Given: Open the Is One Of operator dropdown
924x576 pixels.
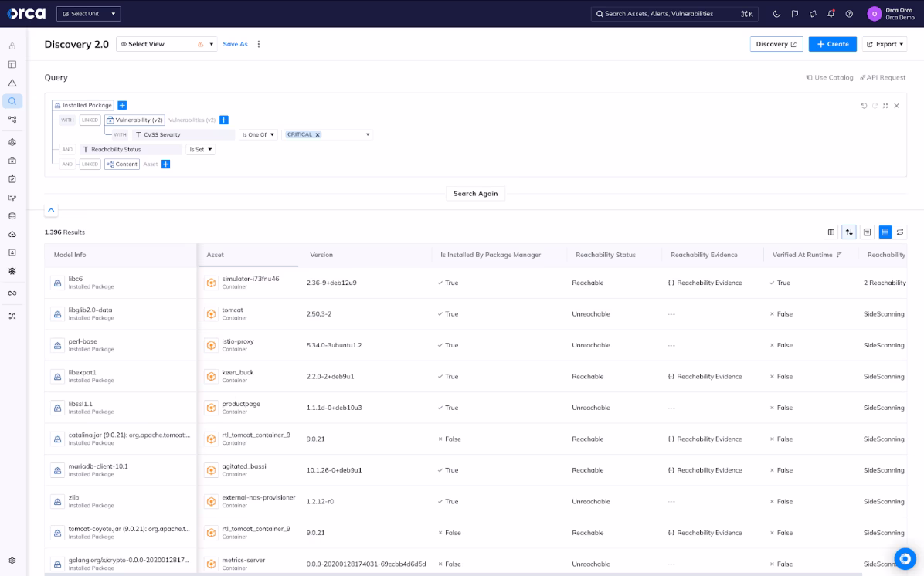Looking at the screenshot, I should 258,134.
